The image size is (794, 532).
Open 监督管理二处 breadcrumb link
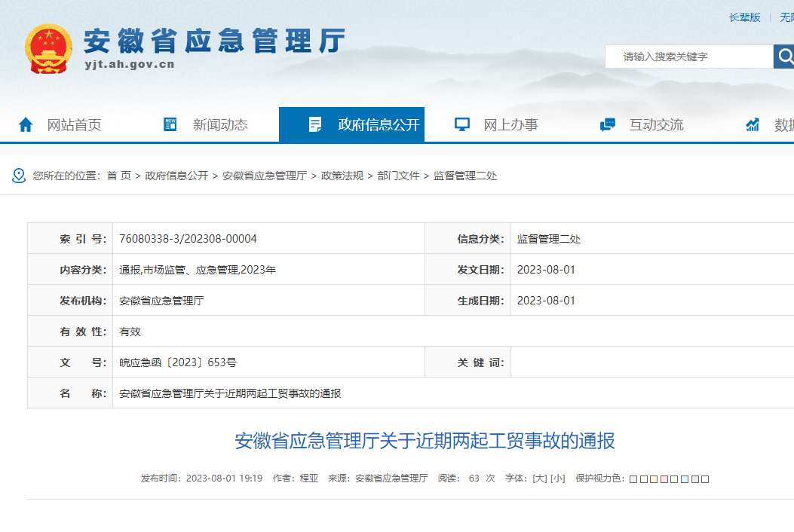[x=465, y=176]
